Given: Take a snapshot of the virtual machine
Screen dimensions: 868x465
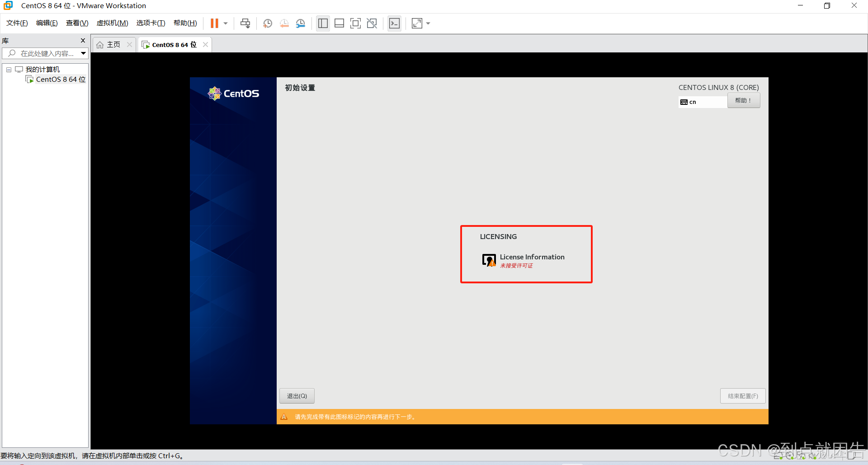Looking at the screenshot, I should 268,23.
